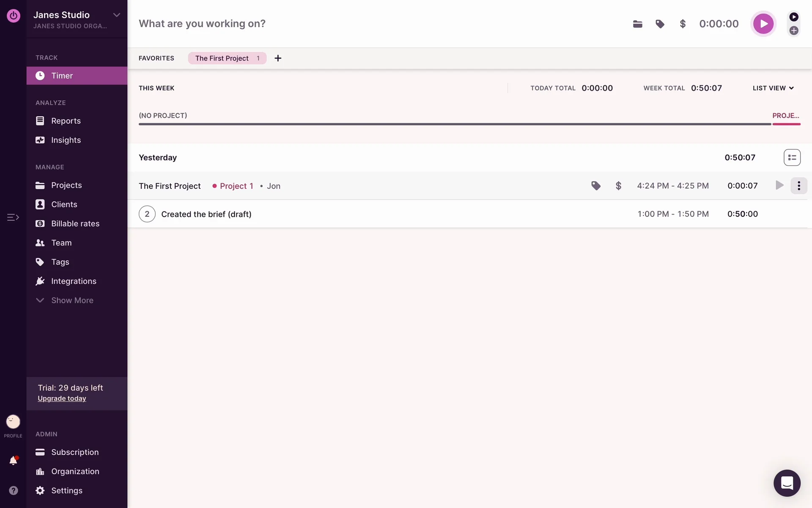
Task: Expand Show More in the sidebar
Action: coord(72,300)
